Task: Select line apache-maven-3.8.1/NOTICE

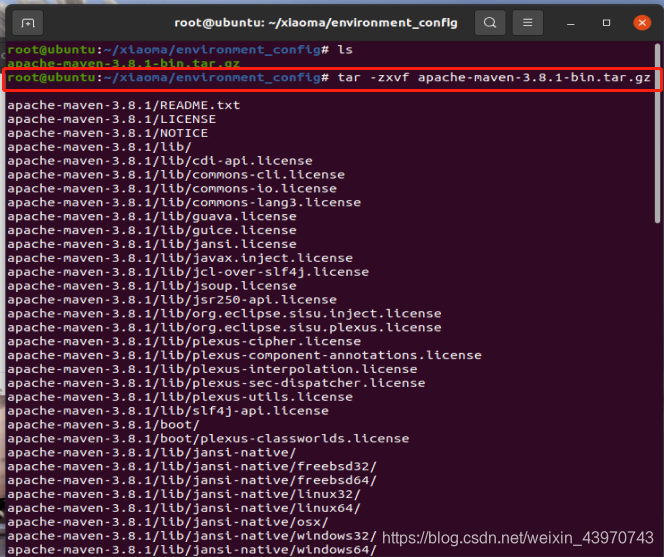Action: click(108, 133)
